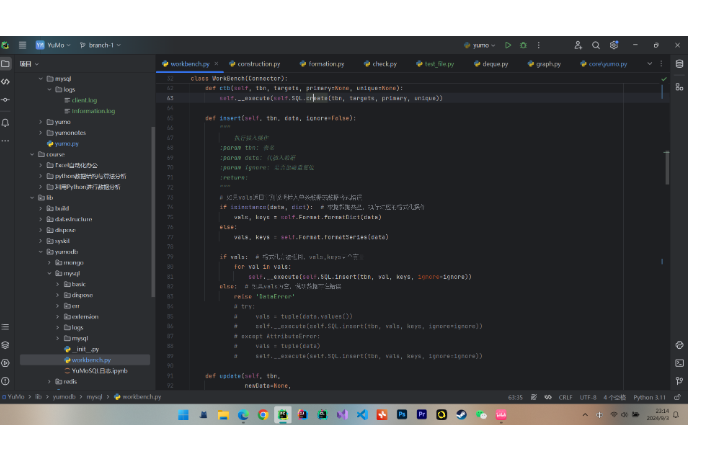Viewport: 720px width, 450px height.
Task: Select the yumo.py file in project tree
Action: tap(63, 144)
